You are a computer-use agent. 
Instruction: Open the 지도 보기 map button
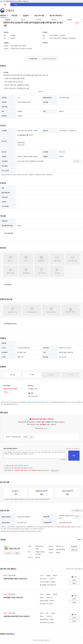pyautogui.click(x=77, y=161)
